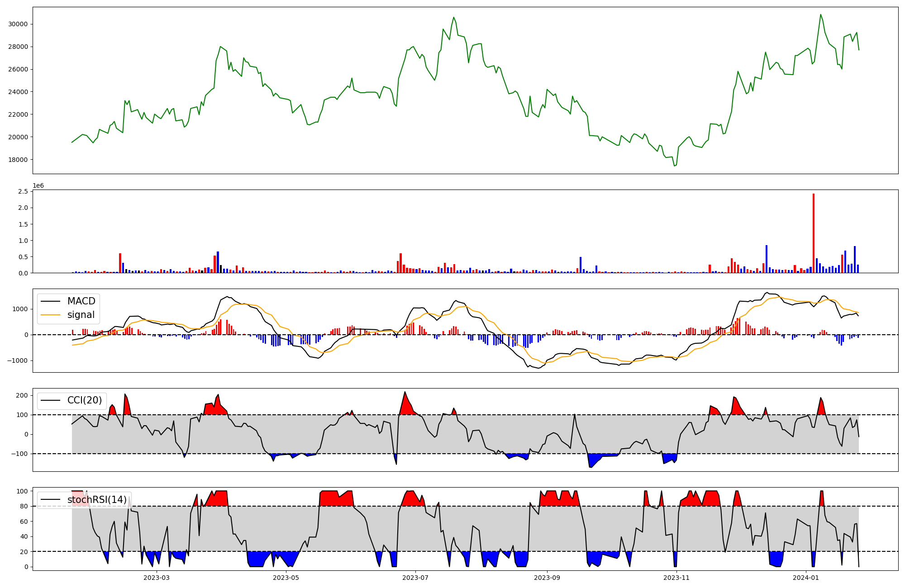Image resolution: width=905 pixels, height=588 pixels.
Task: Click the 2024-01 x-axis date label
Action: coord(806,578)
